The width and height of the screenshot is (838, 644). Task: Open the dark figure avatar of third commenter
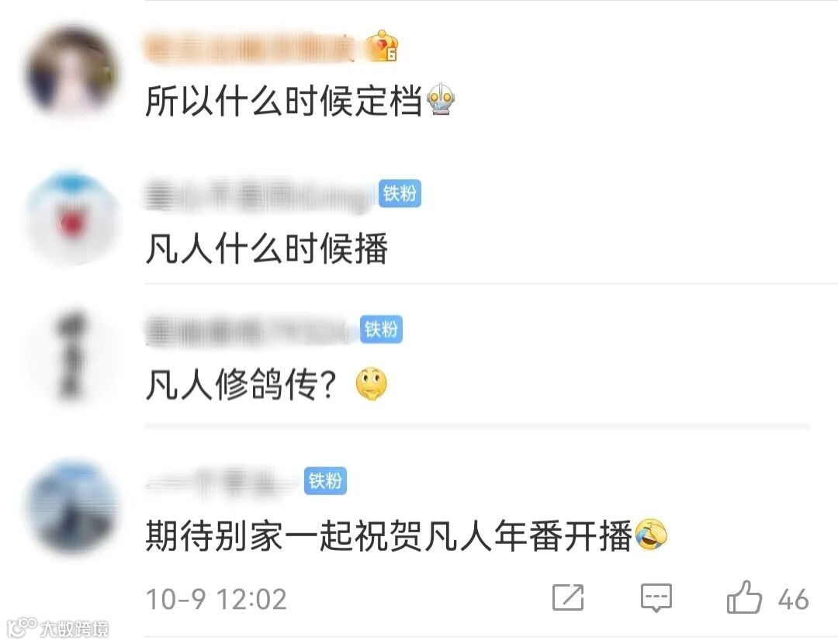[71, 356]
